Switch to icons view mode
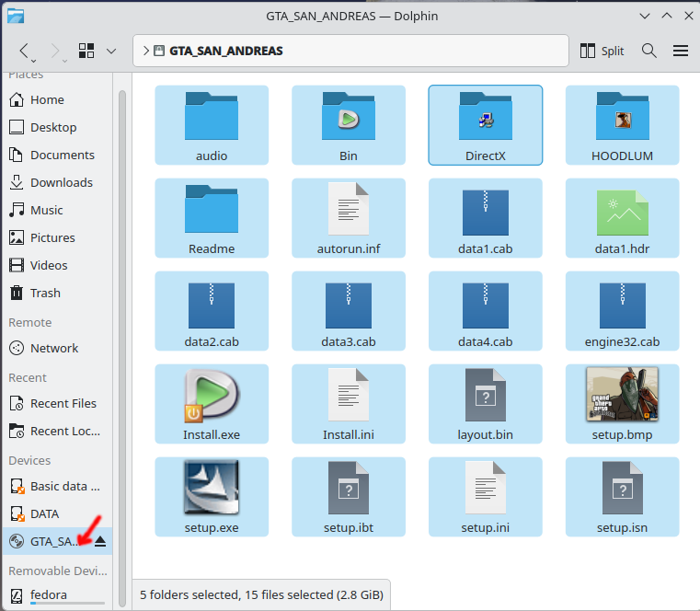Screen dimensions: 700x611 tap(86, 51)
